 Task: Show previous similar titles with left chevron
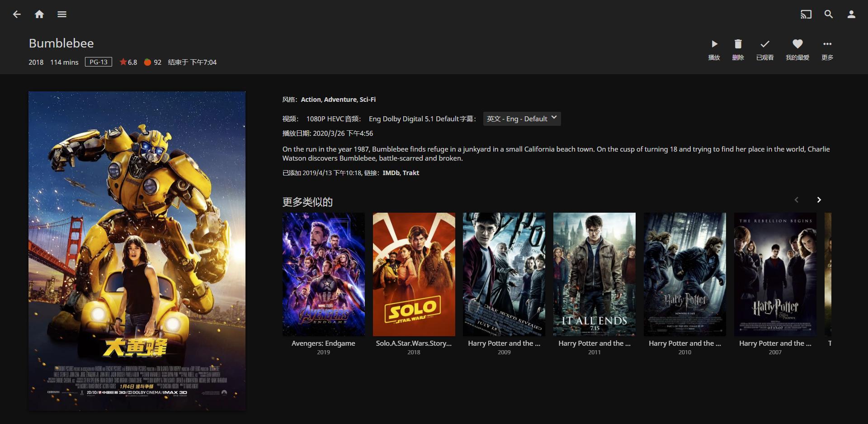pos(797,200)
